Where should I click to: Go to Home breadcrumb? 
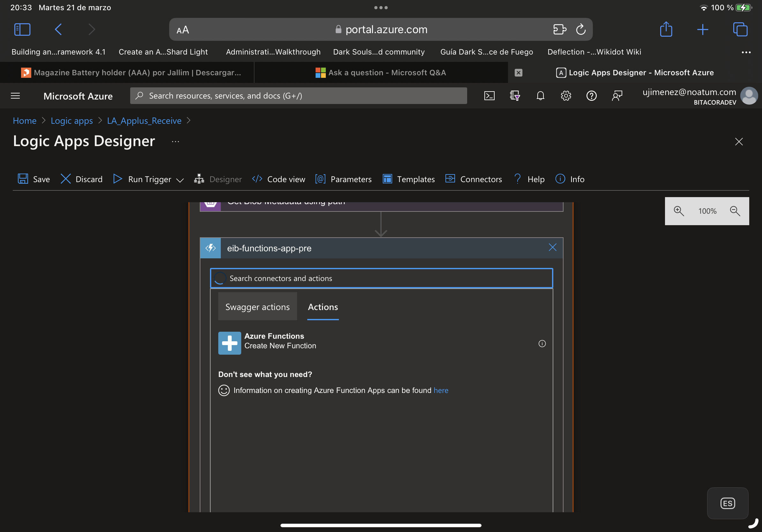(25, 121)
